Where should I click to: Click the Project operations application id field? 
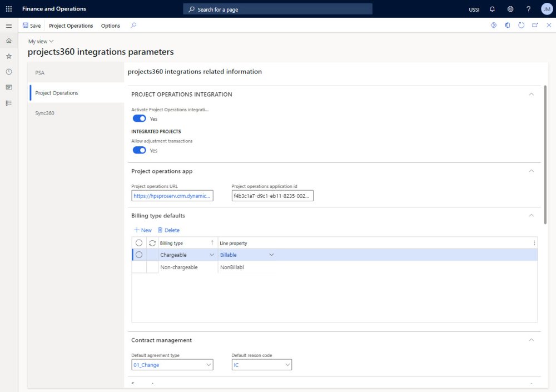tap(272, 196)
